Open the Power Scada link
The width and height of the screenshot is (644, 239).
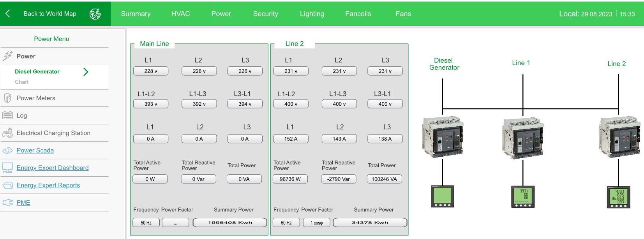pos(35,150)
